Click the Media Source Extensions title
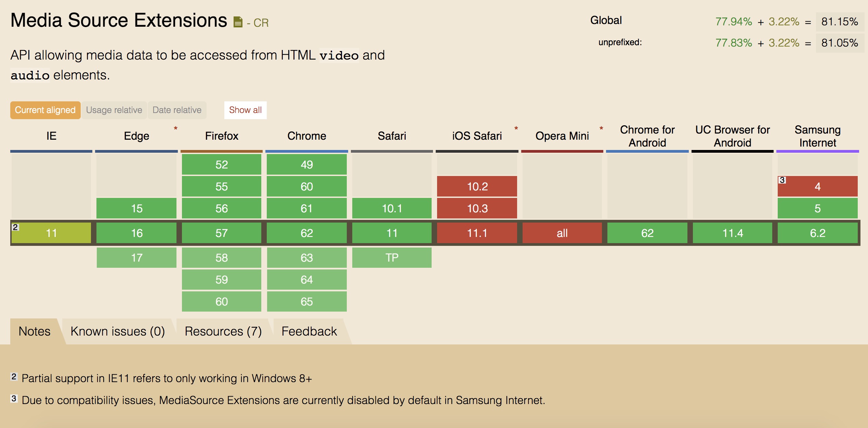Screen dimensions: 868x428 (119, 20)
